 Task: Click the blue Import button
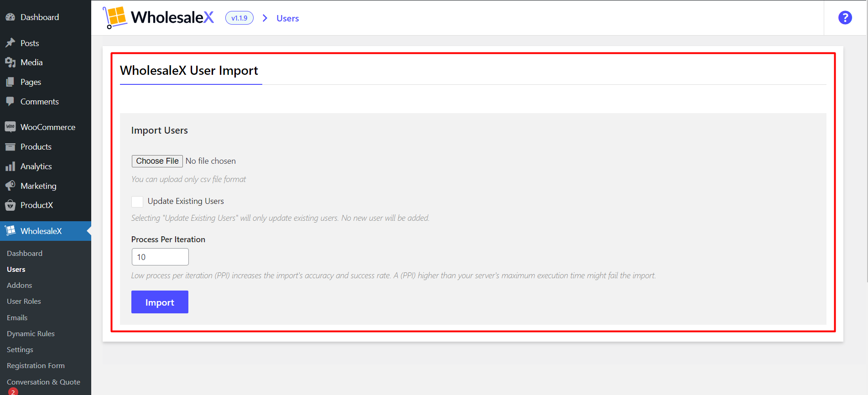[160, 302]
